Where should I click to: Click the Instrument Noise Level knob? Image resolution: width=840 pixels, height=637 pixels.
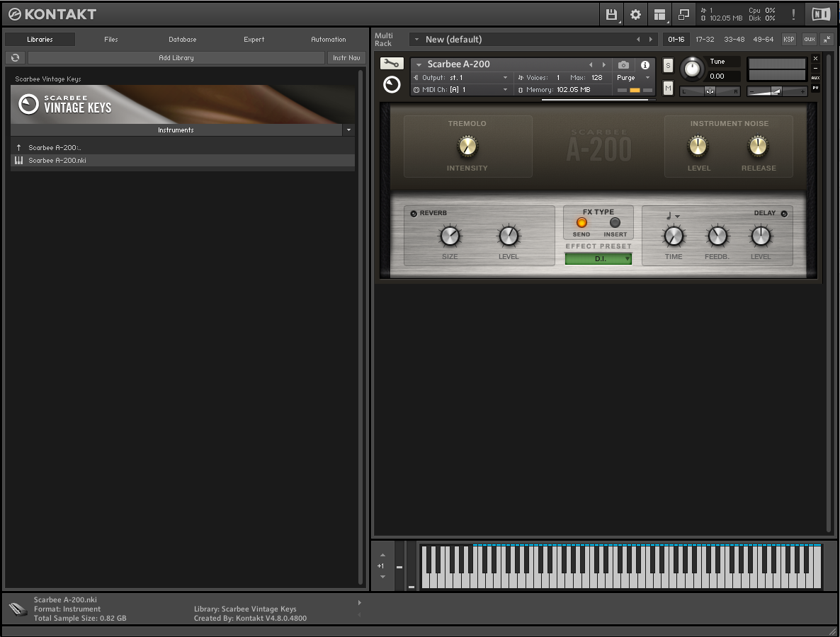point(698,146)
